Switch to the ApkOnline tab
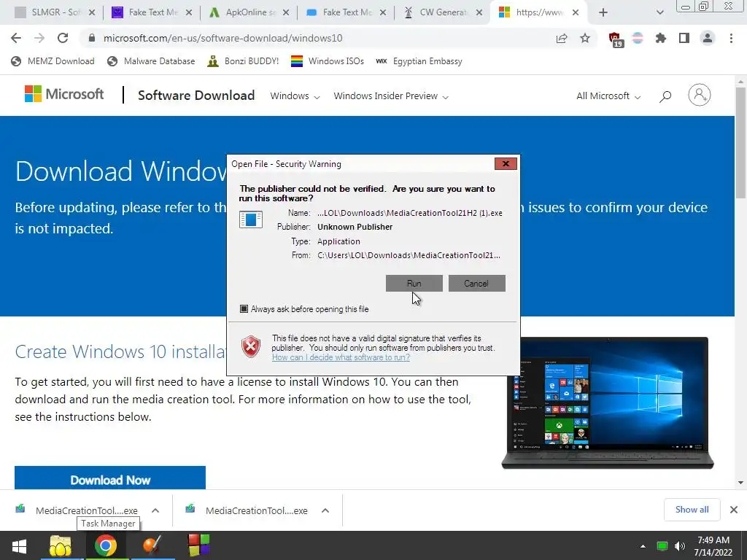The image size is (747, 560). 249,12
